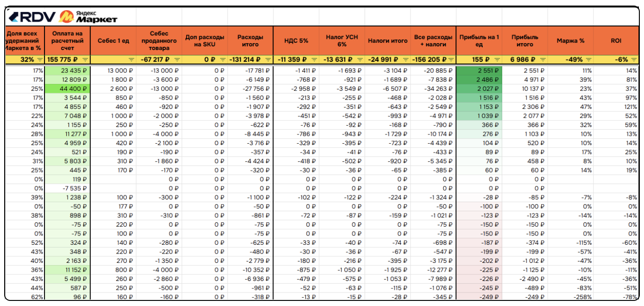Select the Себес проданного товара column header

pos(159,41)
